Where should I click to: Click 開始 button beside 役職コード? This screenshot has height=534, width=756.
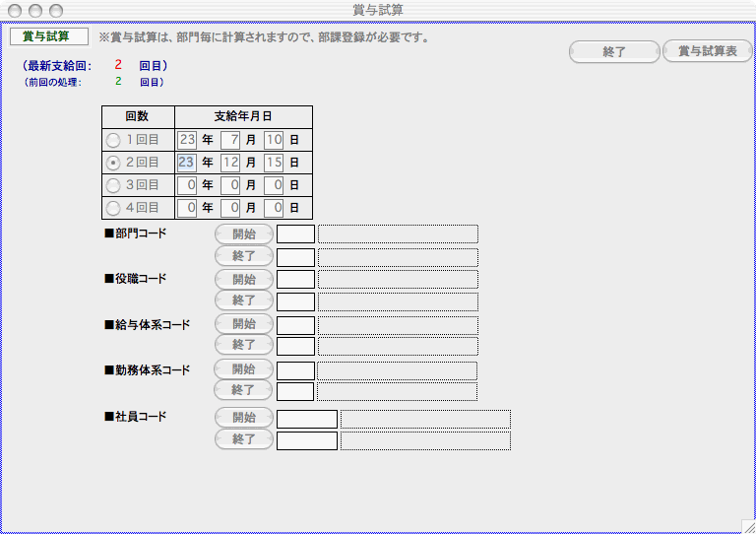[243, 279]
